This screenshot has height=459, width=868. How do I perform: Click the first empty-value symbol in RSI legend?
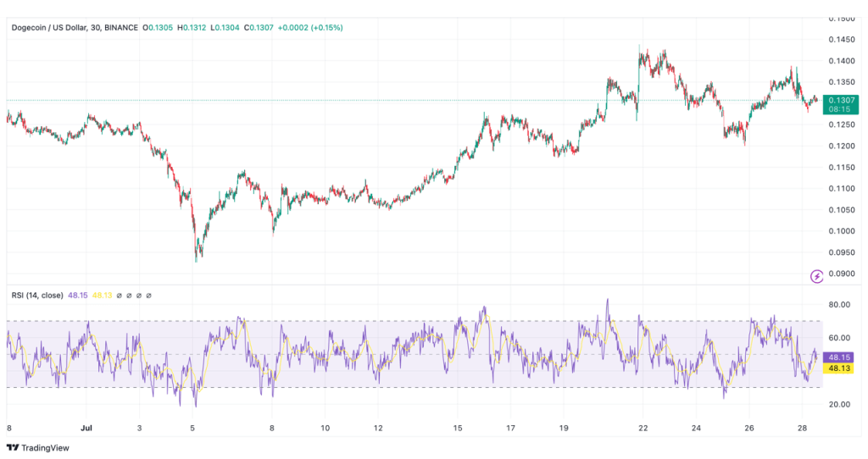click(x=117, y=296)
